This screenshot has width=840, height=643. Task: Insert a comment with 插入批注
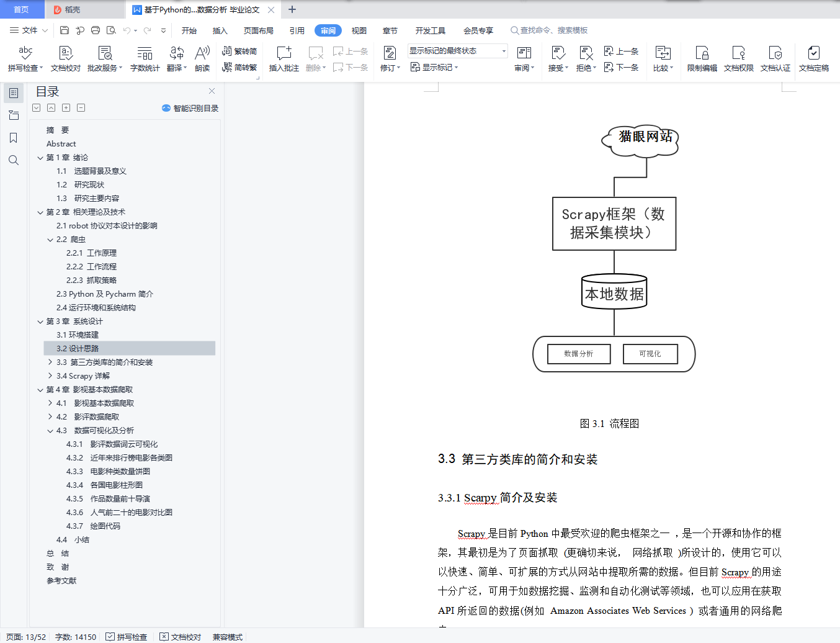284,59
